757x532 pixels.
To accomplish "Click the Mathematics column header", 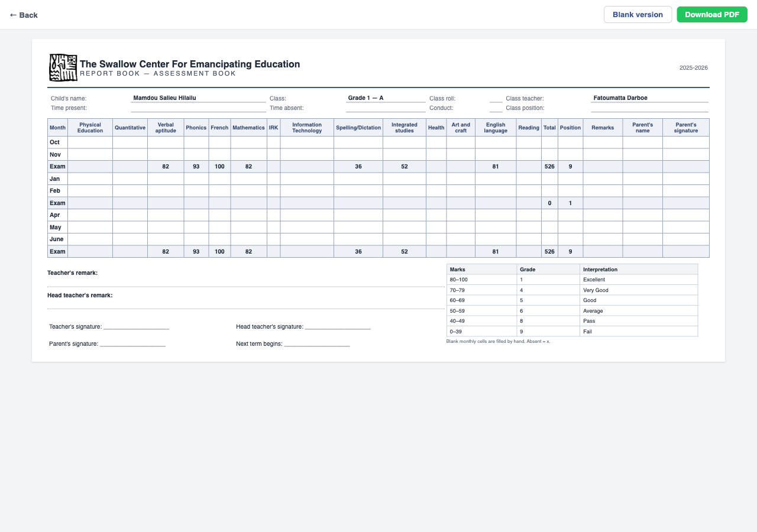I will (248, 128).
